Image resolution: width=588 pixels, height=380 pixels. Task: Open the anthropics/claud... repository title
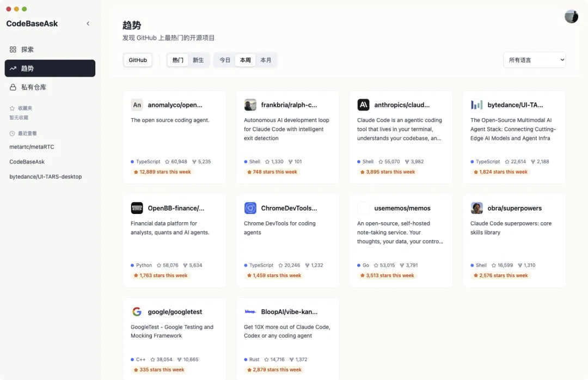coord(402,105)
